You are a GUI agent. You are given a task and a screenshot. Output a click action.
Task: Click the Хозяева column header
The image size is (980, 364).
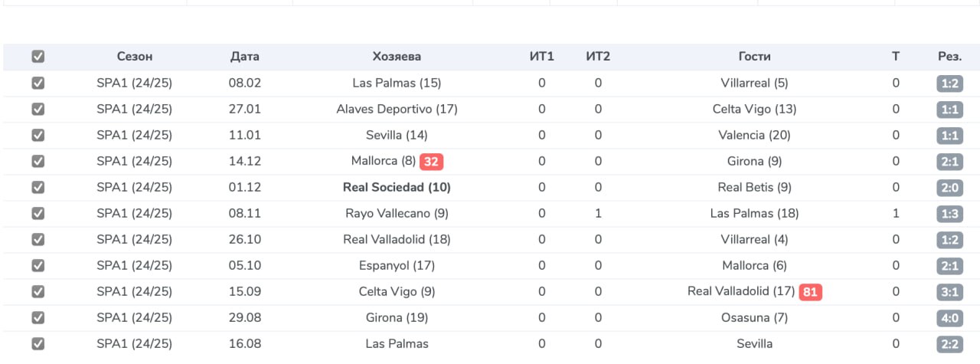397,57
